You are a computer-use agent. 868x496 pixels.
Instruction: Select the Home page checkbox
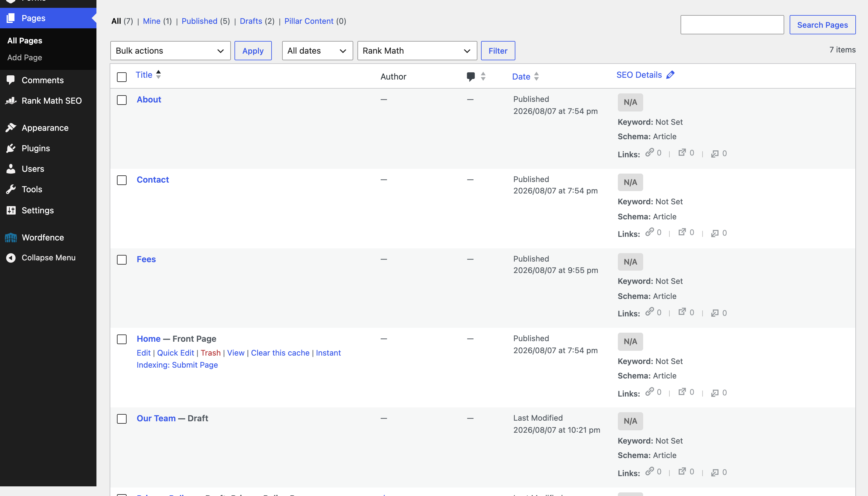122,339
